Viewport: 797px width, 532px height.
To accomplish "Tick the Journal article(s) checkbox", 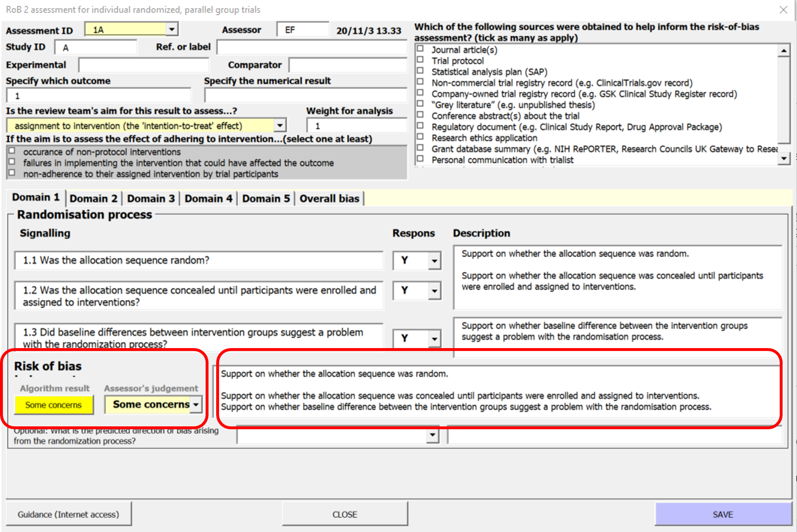I will [x=420, y=49].
